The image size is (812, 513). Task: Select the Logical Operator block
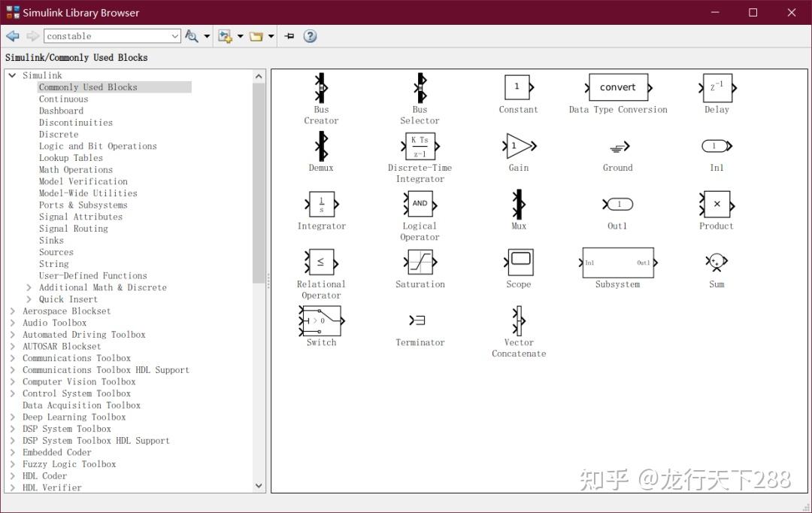pyautogui.click(x=420, y=205)
